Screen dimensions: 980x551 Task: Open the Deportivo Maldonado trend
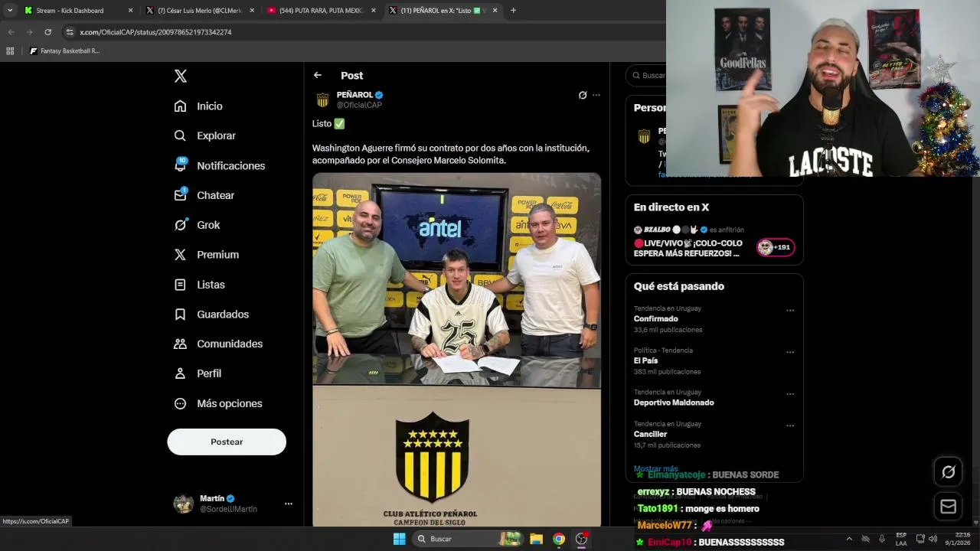674,403
